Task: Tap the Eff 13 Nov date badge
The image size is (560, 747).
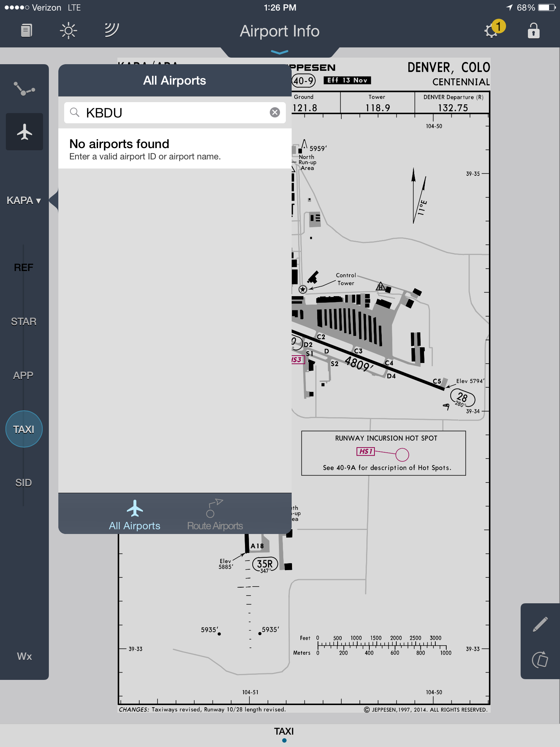Action: (347, 80)
